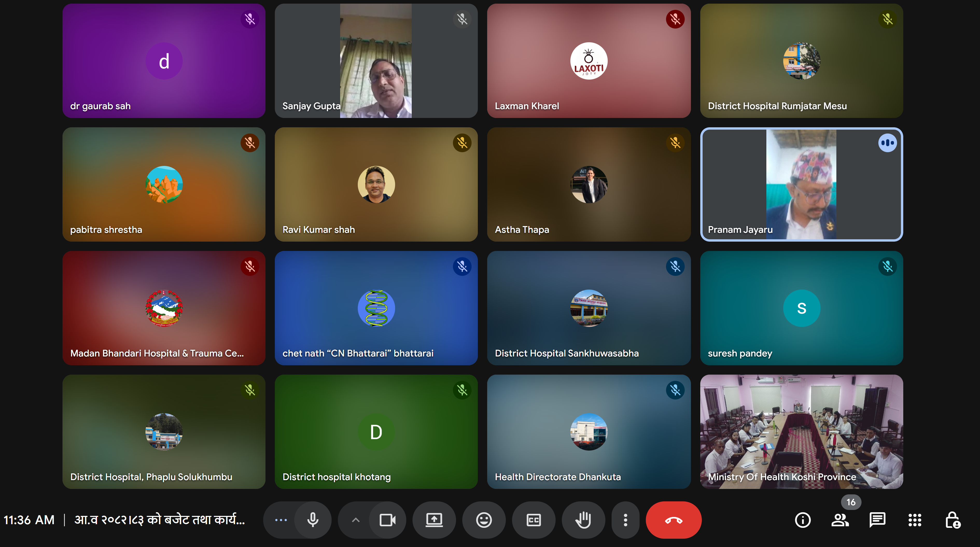Raise hand using the hand icon
This screenshot has width=980, height=547.
coord(583,520)
